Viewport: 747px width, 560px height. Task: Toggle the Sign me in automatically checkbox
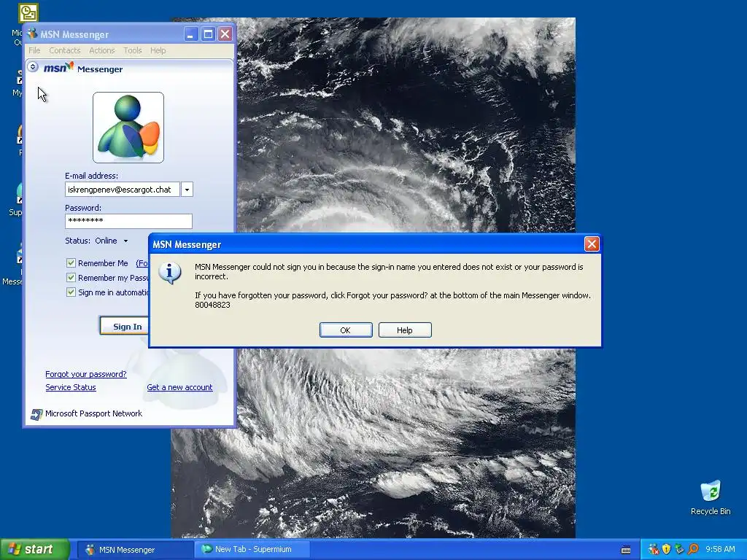click(71, 292)
